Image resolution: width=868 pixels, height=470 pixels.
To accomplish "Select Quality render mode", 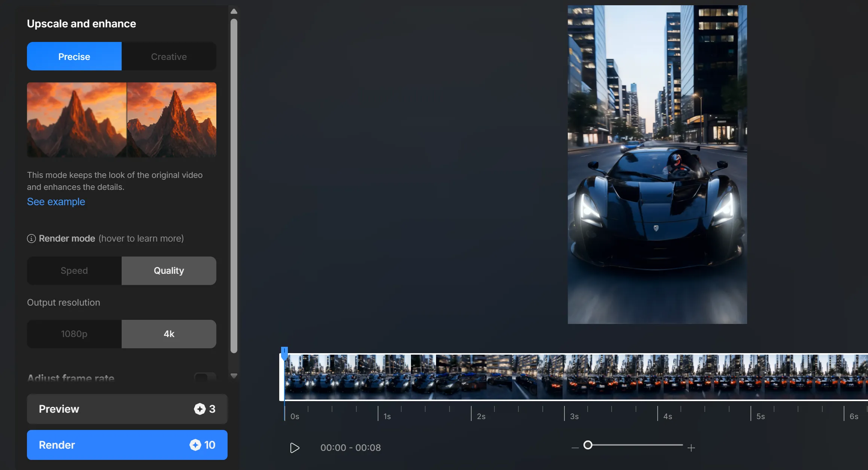I will [169, 271].
